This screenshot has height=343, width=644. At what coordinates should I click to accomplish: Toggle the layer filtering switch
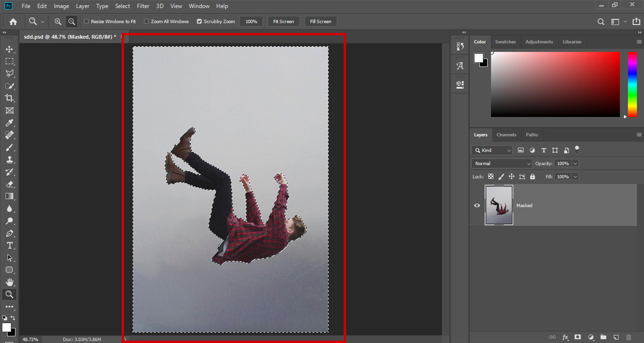pos(577,149)
